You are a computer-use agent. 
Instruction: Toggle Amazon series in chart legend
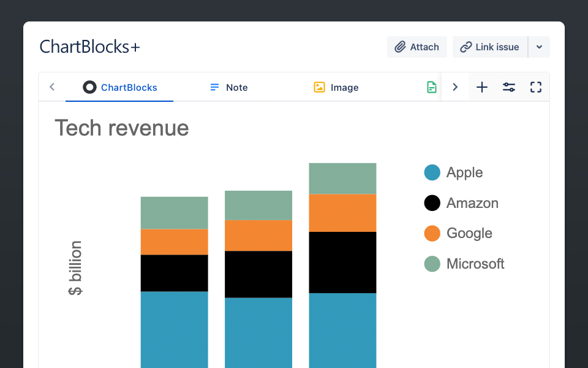[461, 203]
